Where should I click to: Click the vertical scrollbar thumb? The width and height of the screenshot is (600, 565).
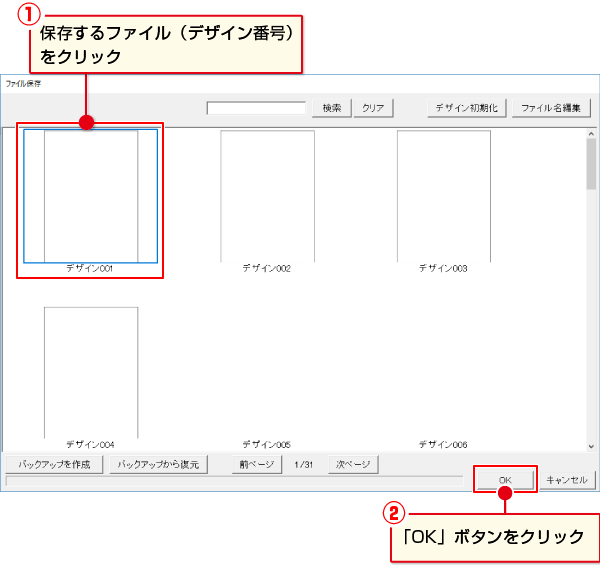pos(591,164)
